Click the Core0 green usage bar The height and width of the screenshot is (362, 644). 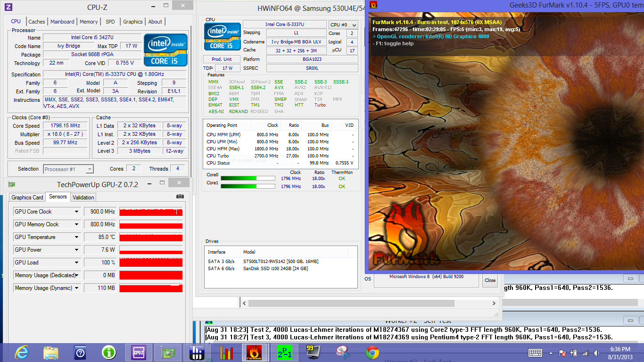pyautogui.click(x=248, y=179)
